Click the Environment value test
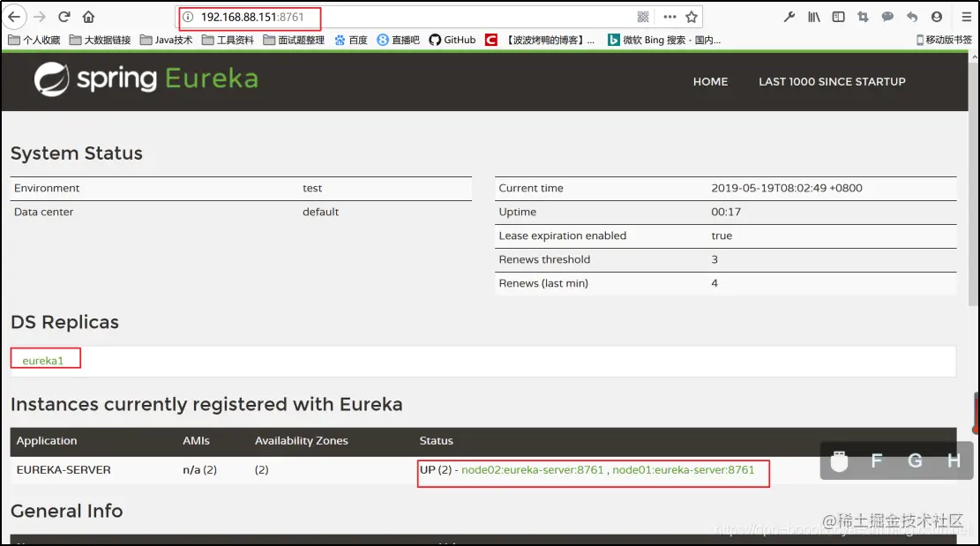This screenshot has height=546, width=980. click(x=312, y=188)
